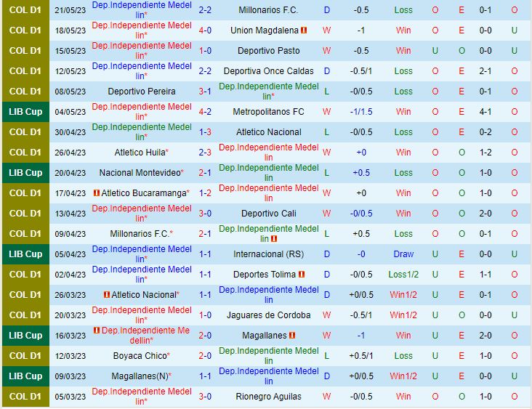This screenshot has height=409, width=532.
Task: Open Deportivo Pasto team link
Action: (269, 51)
